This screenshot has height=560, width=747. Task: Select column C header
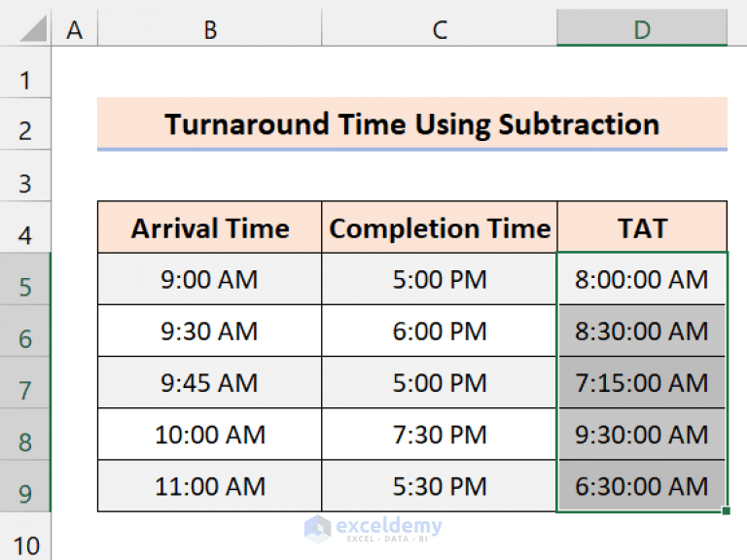(x=440, y=28)
